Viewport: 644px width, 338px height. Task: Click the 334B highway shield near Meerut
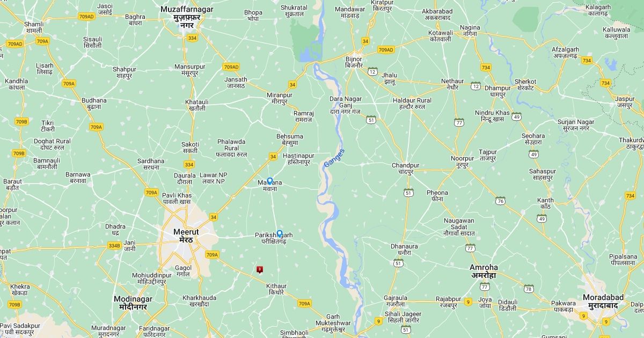(114, 246)
